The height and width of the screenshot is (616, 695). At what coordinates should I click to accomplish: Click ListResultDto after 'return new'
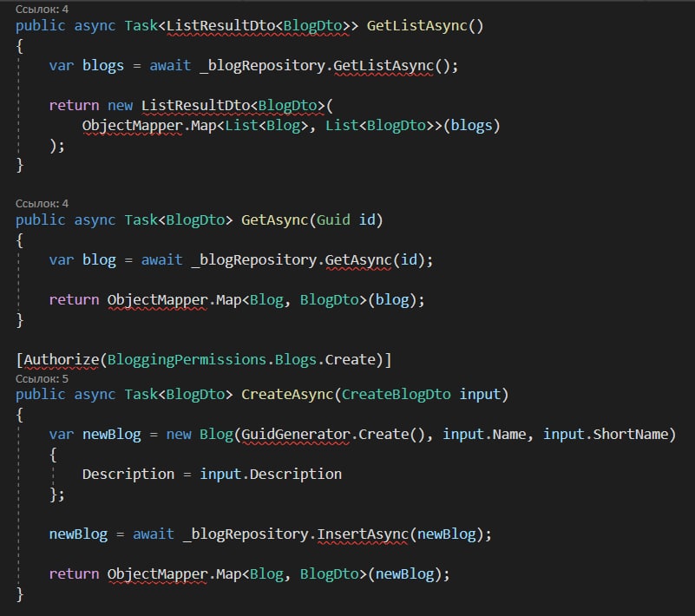tap(195, 106)
